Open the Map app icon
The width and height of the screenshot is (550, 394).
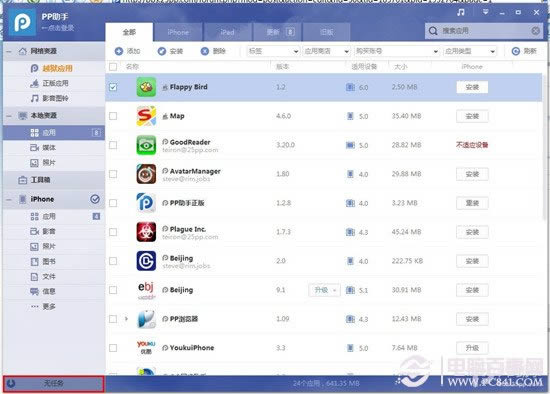click(x=146, y=116)
